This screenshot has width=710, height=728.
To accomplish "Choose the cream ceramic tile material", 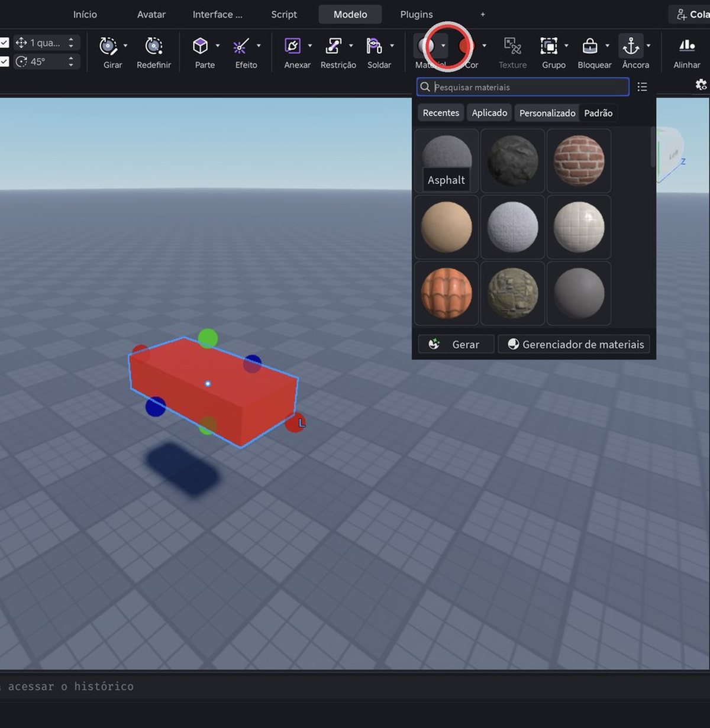I will 579,227.
